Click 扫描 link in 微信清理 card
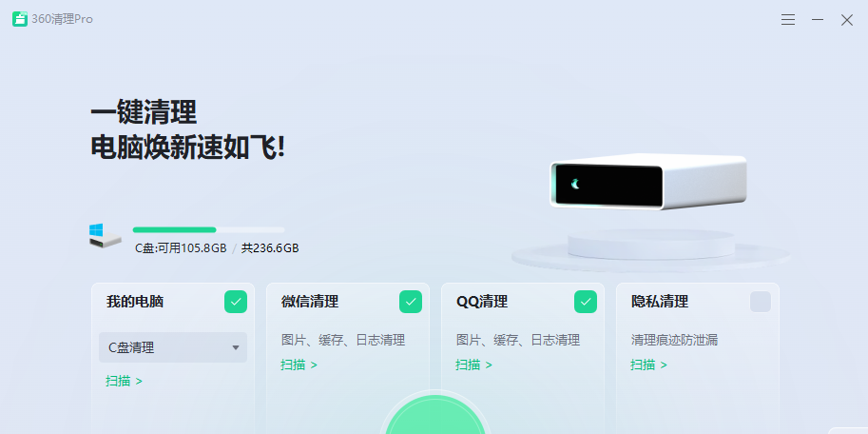Screen dimensions: 868x434 point(299,365)
